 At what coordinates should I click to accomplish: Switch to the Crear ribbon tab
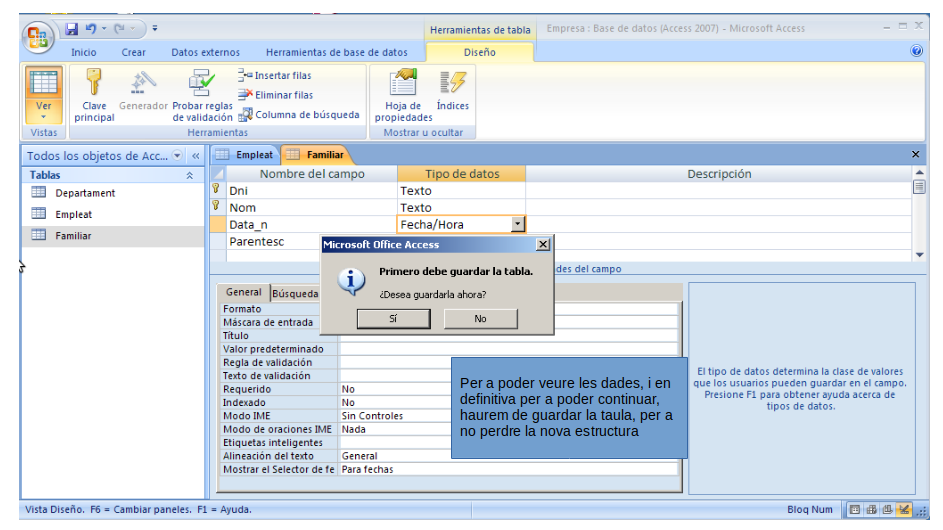134,52
